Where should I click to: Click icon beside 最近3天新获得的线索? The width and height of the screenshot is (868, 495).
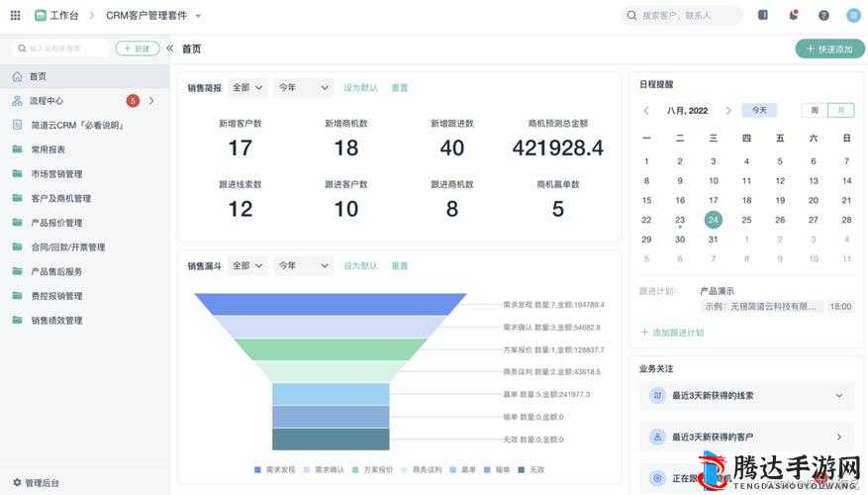[657, 395]
